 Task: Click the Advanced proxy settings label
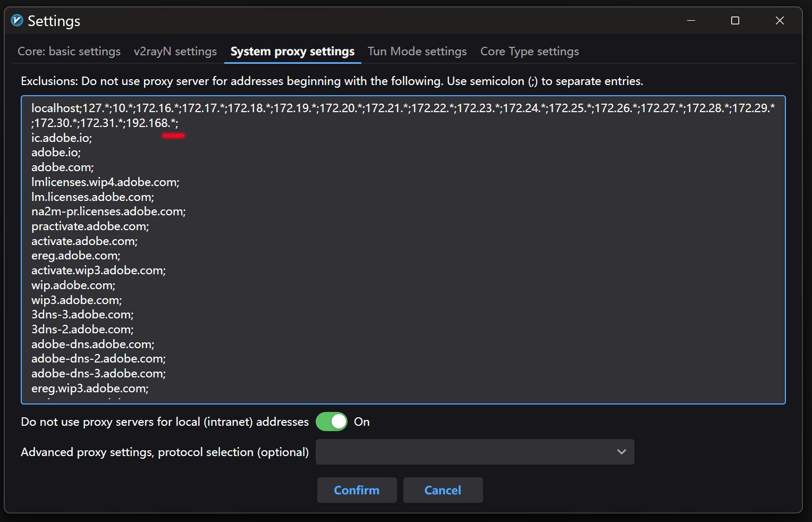coord(165,452)
